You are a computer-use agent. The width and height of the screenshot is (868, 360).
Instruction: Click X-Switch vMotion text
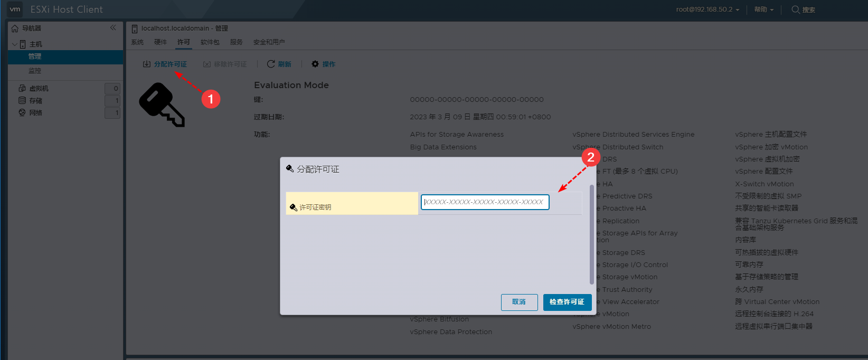(x=765, y=184)
